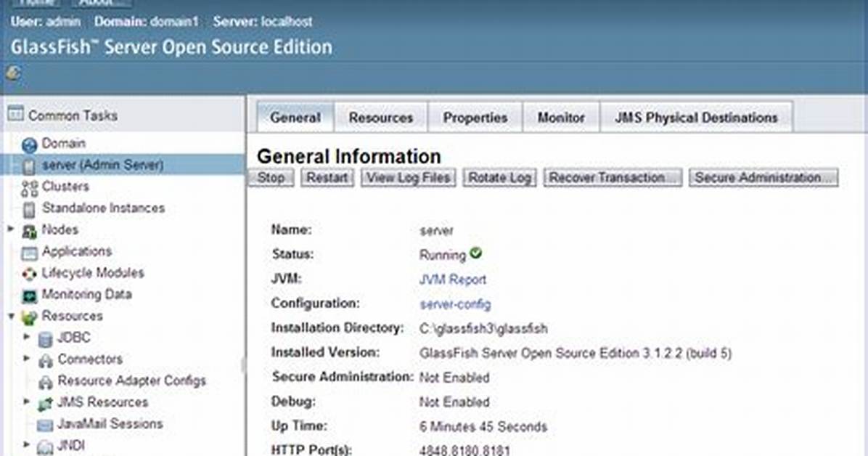The width and height of the screenshot is (868, 456).
Task: Click the Resources folder icon
Action: click(x=29, y=317)
